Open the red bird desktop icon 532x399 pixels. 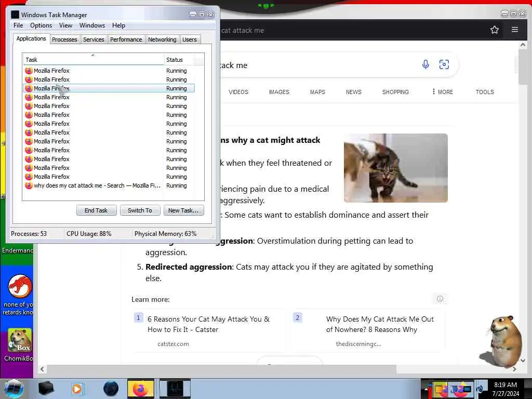pos(20,286)
